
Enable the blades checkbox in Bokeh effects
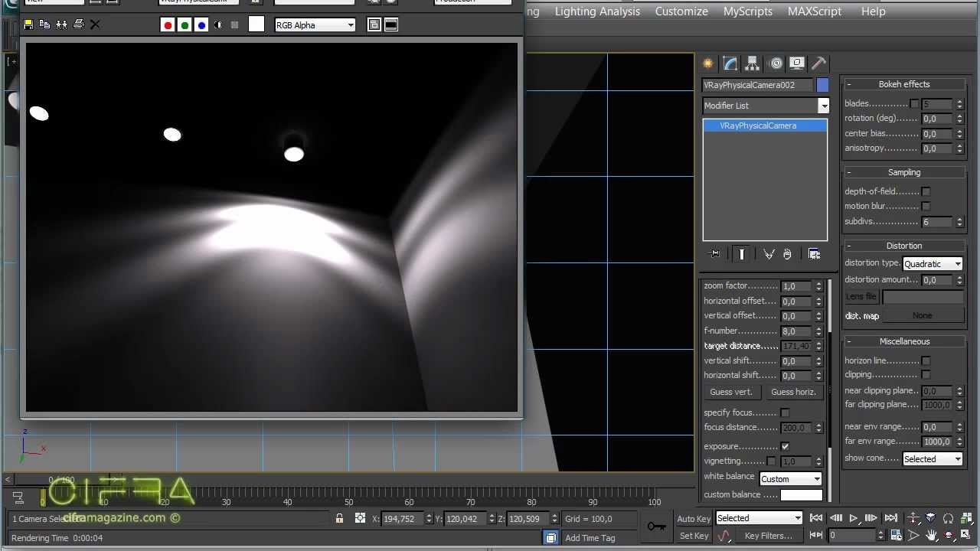pos(914,104)
